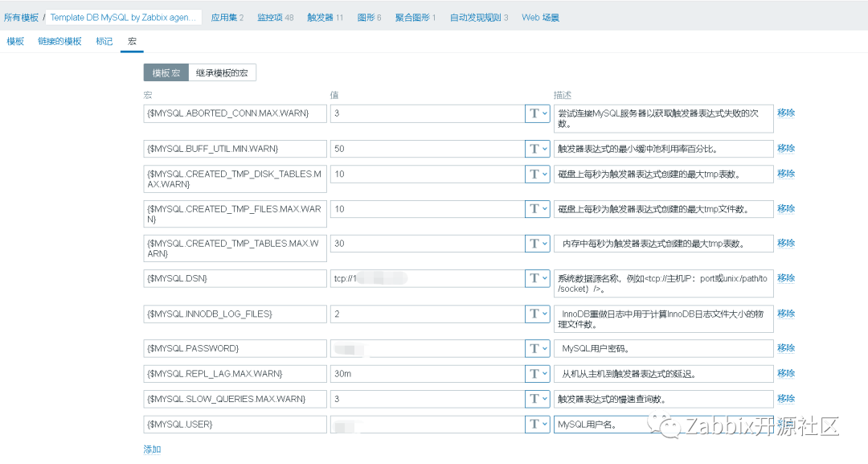Screen dimensions: 868x464
Task: Edit macro name field {$MYSQL.USER}
Action: coord(235,424)
